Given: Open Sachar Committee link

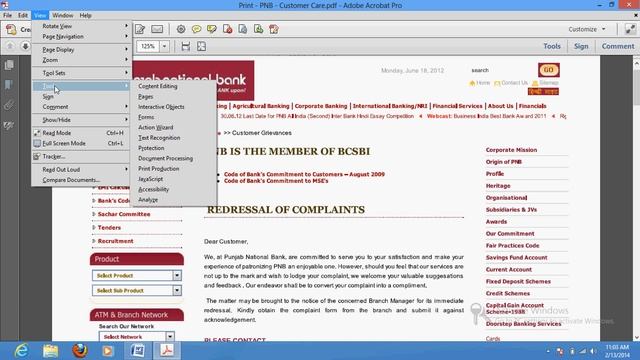Looking at the screenshot, I should click(x=124, y=214).
